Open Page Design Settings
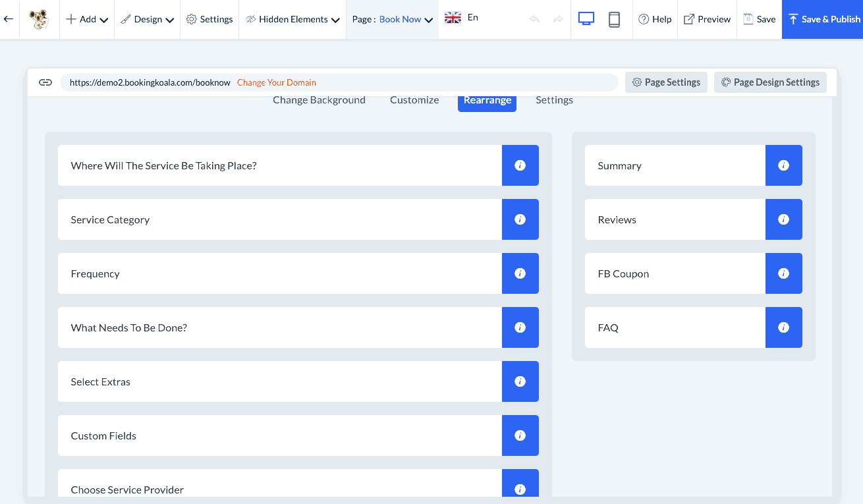Screen dimensions: 863x504 (x=770, y=82)
